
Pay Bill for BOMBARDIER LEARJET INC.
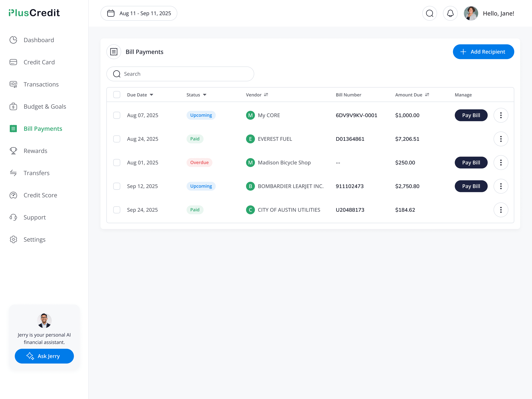coord(471,186)
